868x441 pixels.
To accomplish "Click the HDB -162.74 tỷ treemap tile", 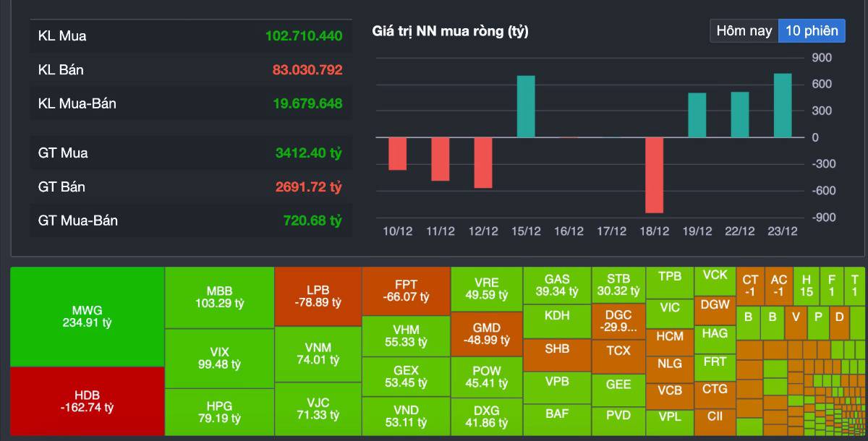I will pyautogui.click(x=88, y=401).
